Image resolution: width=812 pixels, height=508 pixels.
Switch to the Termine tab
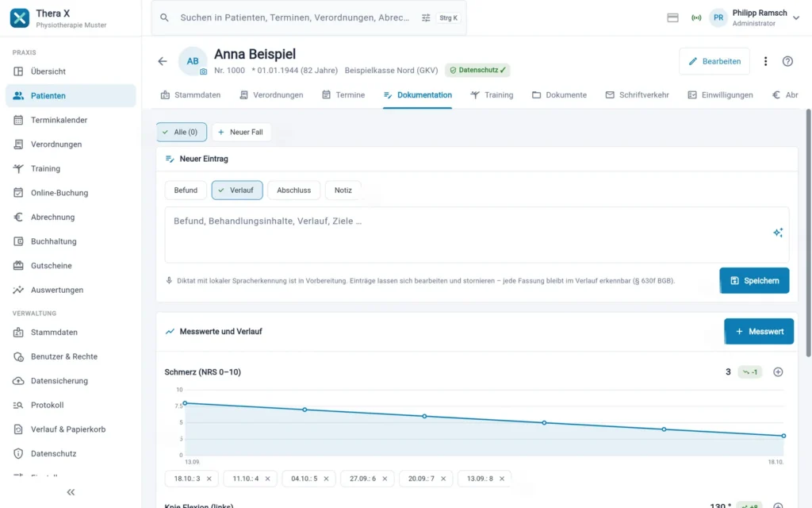[343, 95]
